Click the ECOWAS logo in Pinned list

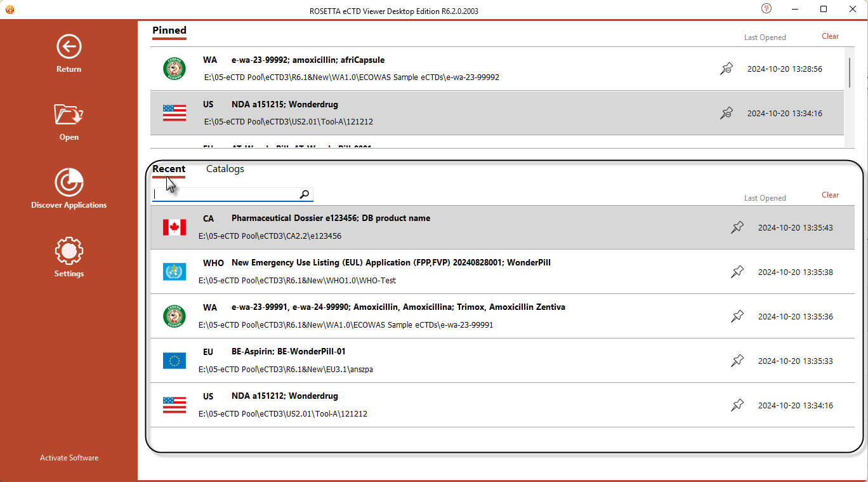pyautogui.click(x=174, y=69)
